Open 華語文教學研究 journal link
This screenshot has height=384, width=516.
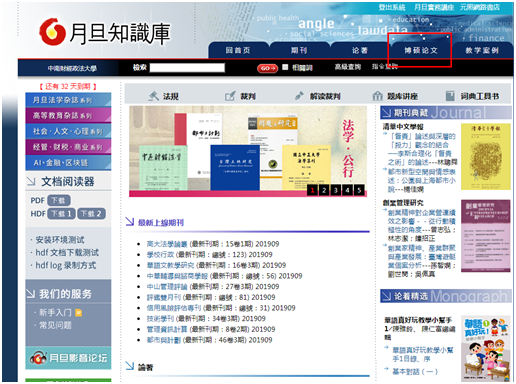coord(170,265)
